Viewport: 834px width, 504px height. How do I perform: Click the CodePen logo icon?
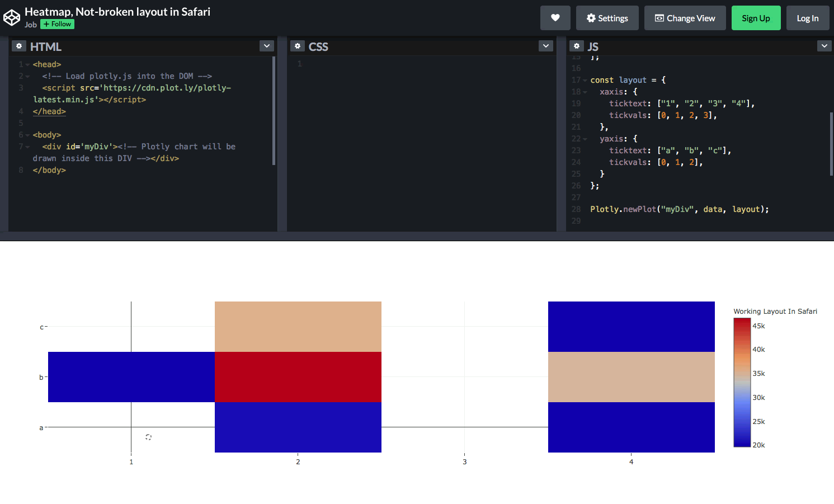(12, 18)
